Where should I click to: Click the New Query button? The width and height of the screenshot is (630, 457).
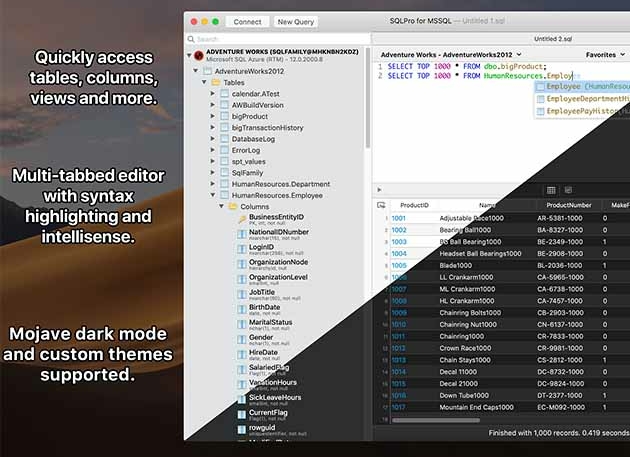click(295, 21)
